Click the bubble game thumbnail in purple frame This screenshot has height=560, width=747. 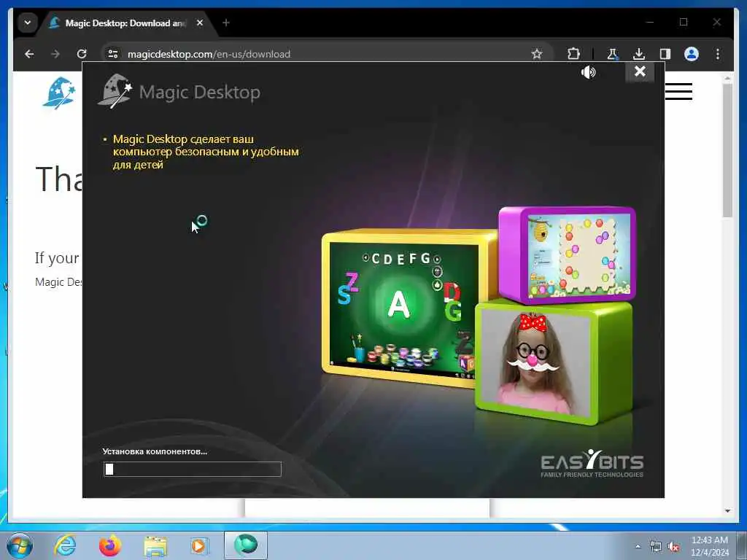[568, 254]
